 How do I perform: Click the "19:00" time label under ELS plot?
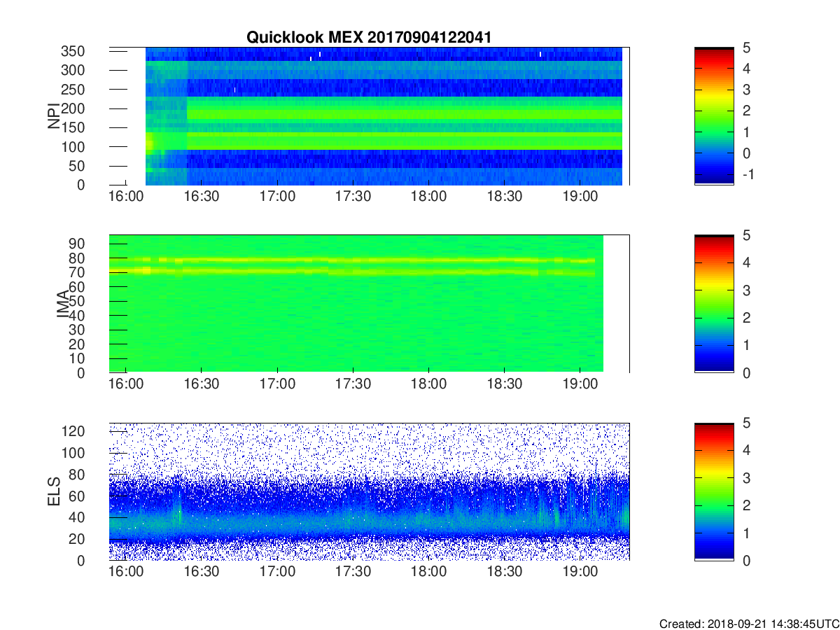[x=580, y=573]
